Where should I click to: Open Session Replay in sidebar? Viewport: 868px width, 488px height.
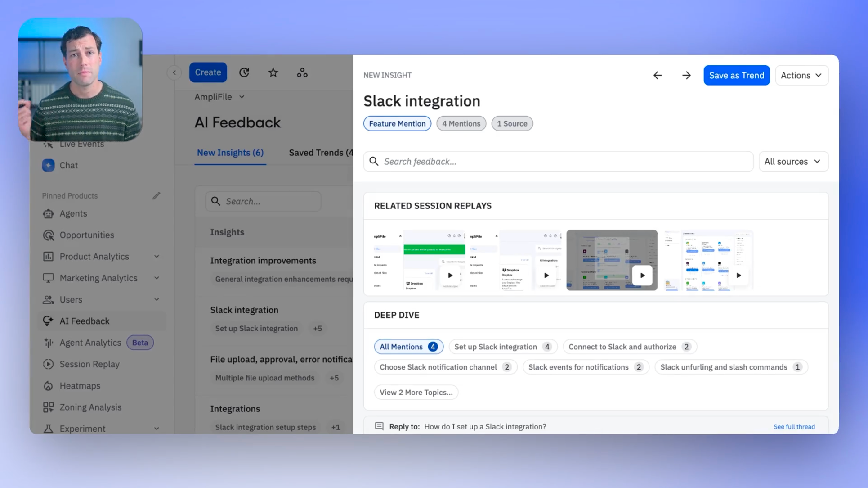point(89,364)
